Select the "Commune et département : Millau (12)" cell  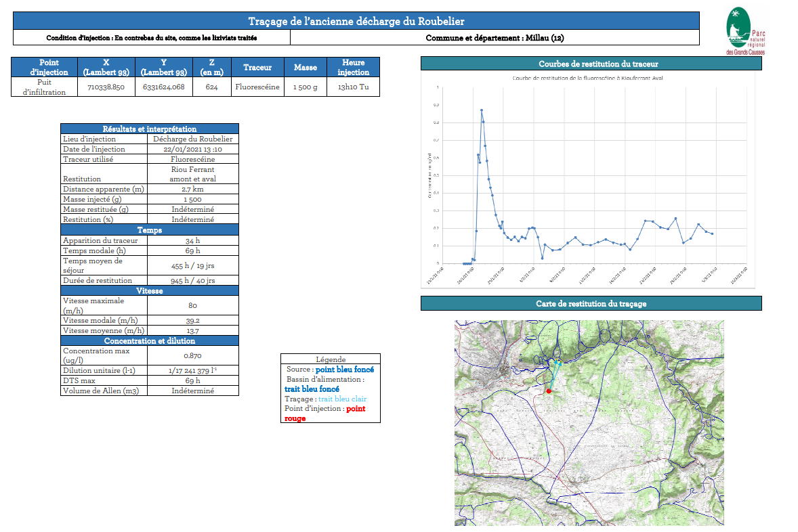pos(495,38)
